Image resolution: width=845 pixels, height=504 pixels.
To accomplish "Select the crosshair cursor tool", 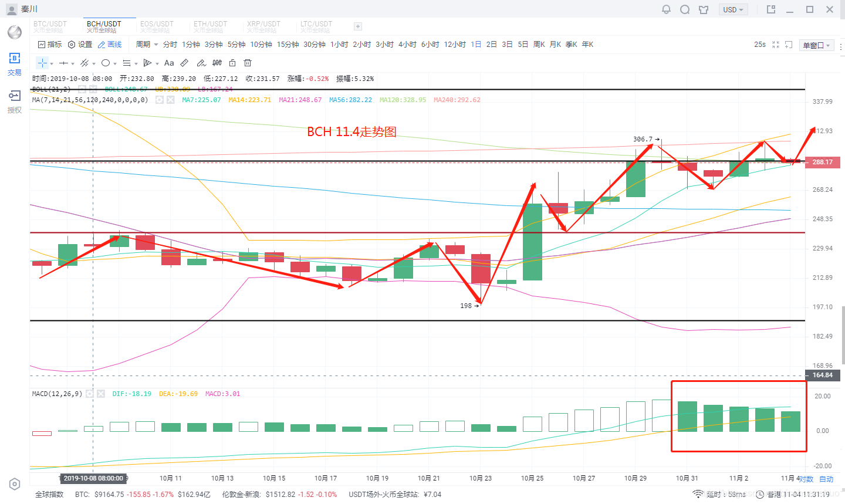I will pyautogui.click(x=42, y=63).
